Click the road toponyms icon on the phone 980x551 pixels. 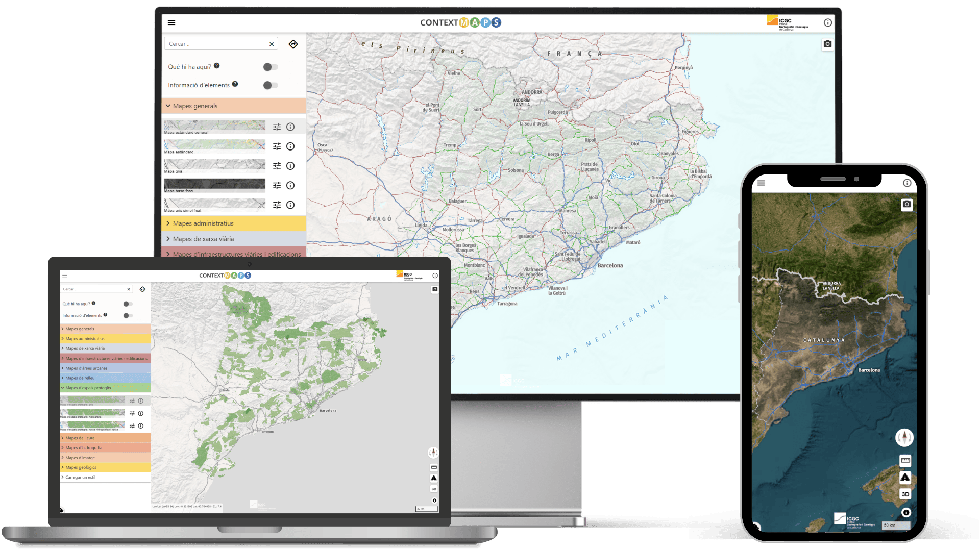pyautogui.click(x=904, y=478)
